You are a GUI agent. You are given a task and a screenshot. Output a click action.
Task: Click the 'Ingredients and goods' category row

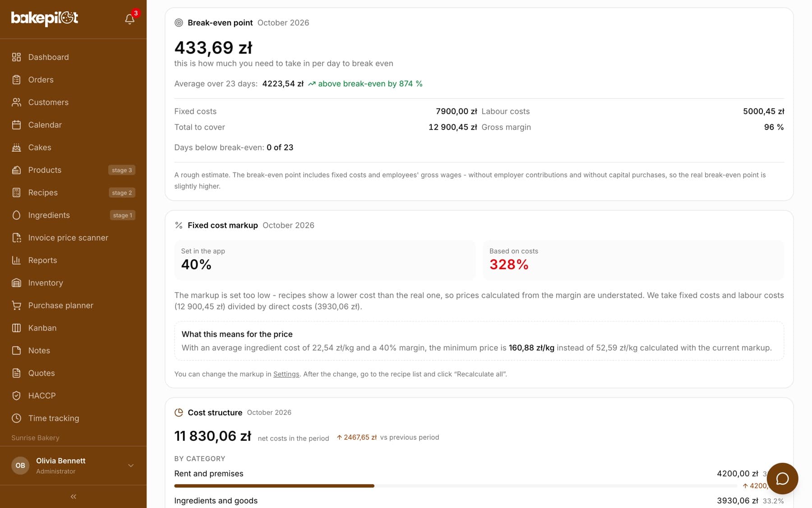click(x=479, y=501)
